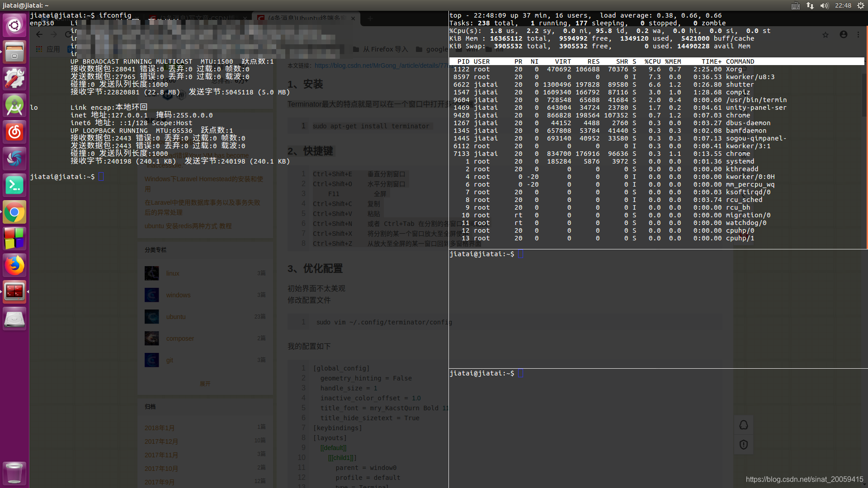Open the Trash at the dock bottom
This screenshot has width=868, height=488.
click(14, 473)
